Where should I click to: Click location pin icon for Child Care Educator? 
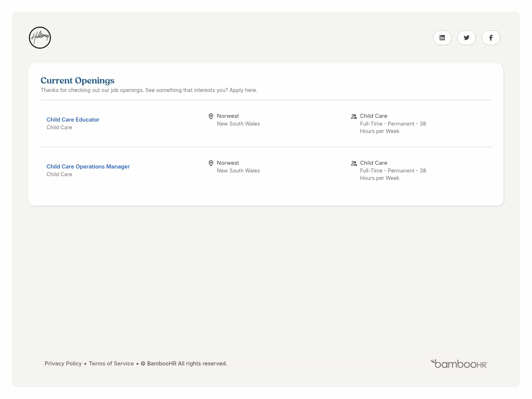pos(211,116)
